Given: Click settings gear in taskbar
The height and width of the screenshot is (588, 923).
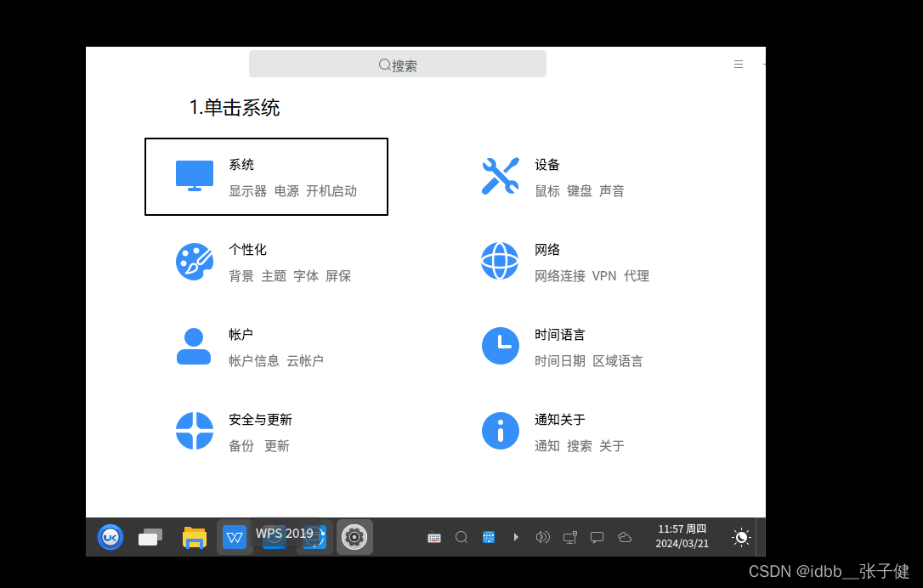Looking at the screenshot, I should pyautogui.click(x=354, y=537).
